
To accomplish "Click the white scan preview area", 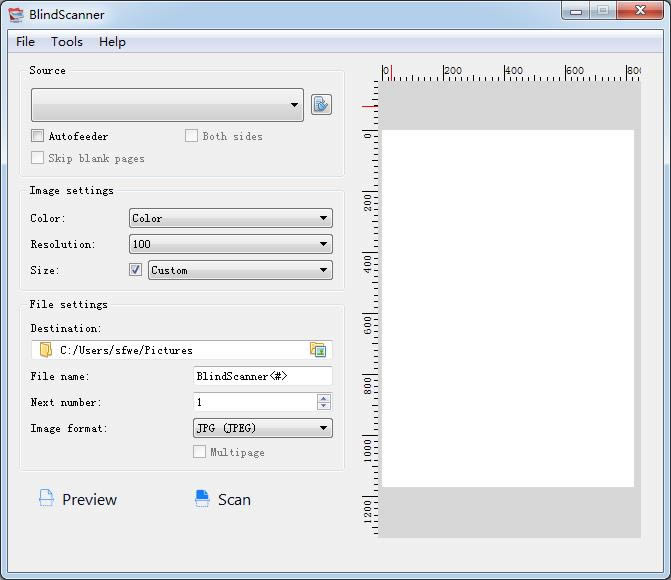I will (508, 308).
